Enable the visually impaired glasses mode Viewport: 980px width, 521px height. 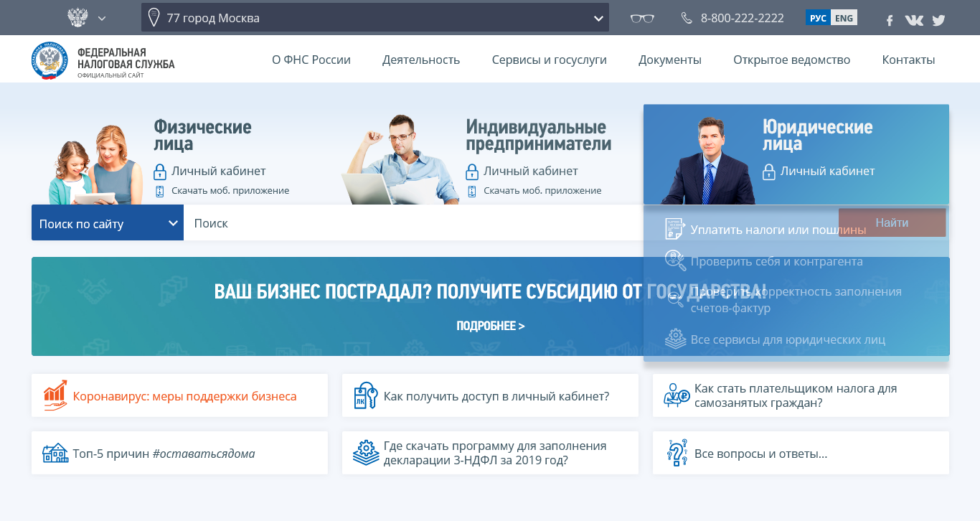click(642, 18)
